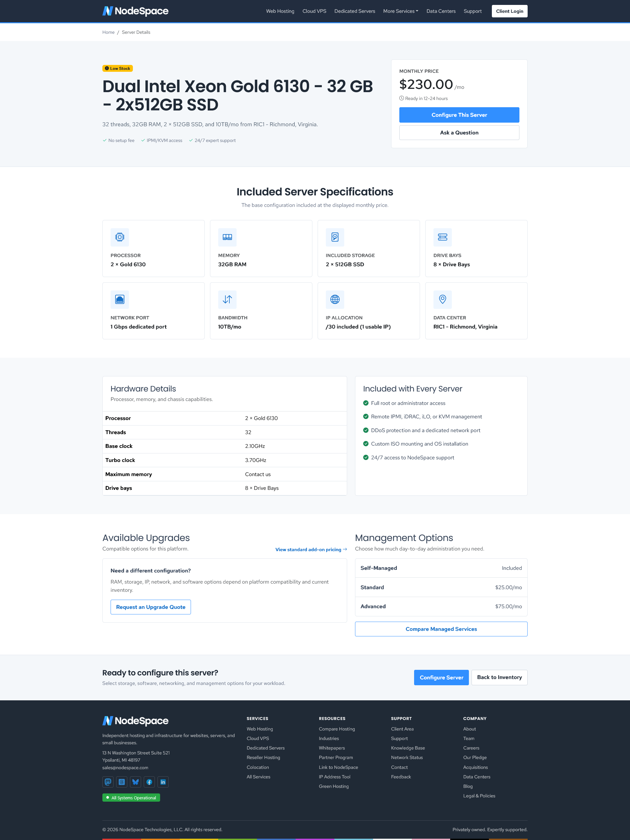Viewport: 630px width, 840px height.
Task: Click the check icon beside Custom ISO mounting
Action: click(x=366, y=444)
